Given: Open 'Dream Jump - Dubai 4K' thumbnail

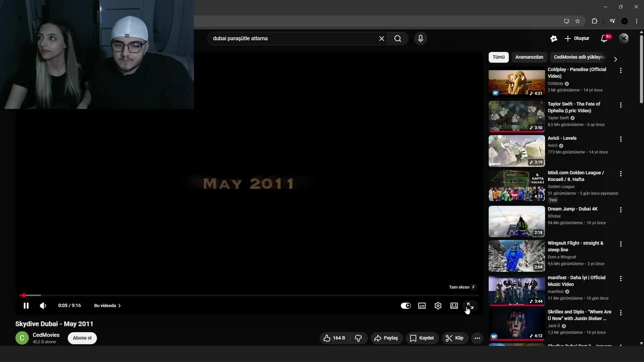Looking at the screenshot, I should click(x=516, y=221).
